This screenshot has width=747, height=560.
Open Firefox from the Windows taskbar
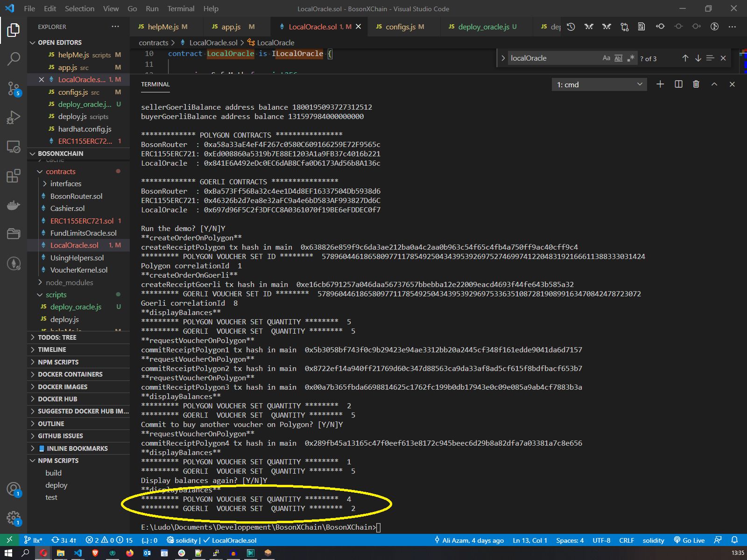pos(129,553)
